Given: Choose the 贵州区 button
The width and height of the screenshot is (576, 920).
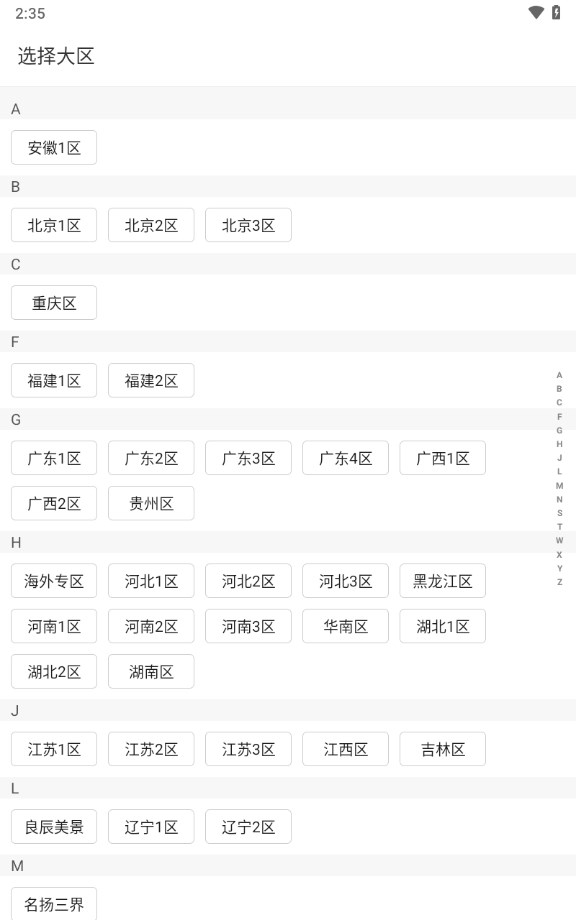Looking at the screenshot, I should coord(151,503).
